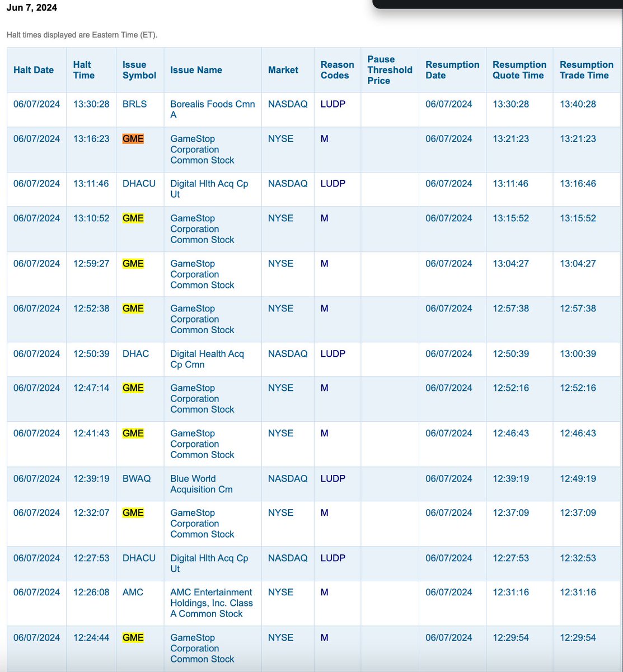Select Borealis Foods Cmn A issue name
Image resolution: width=623 pixels, height=672 pixels.
(213, 109)
